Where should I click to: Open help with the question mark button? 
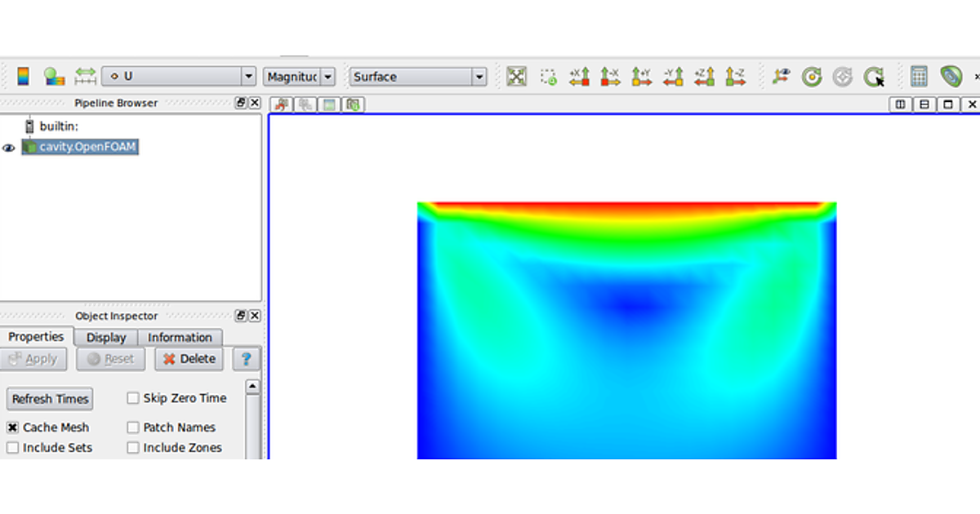[x=245, y=359]
